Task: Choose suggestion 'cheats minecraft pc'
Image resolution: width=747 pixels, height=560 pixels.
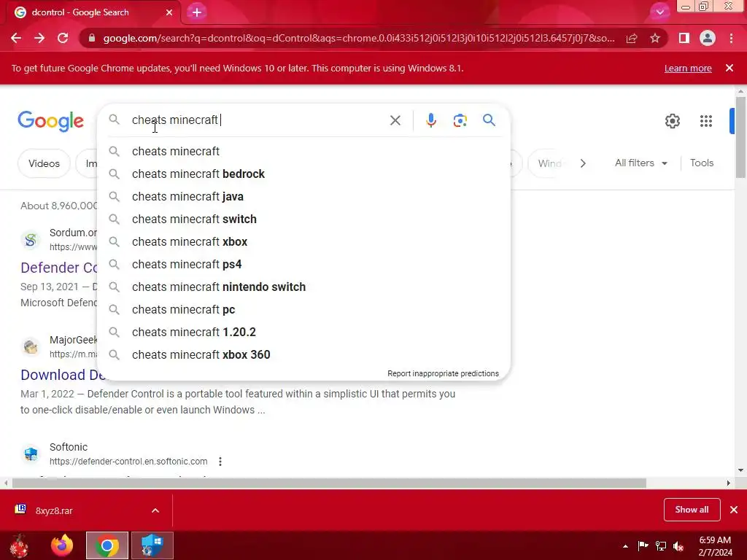Action: pyautogui.click(x=303, y=309)
